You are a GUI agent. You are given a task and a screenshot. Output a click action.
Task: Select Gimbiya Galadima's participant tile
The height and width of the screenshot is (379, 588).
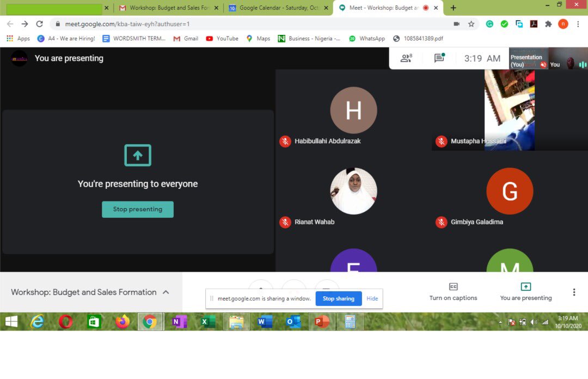click(510, 191)
